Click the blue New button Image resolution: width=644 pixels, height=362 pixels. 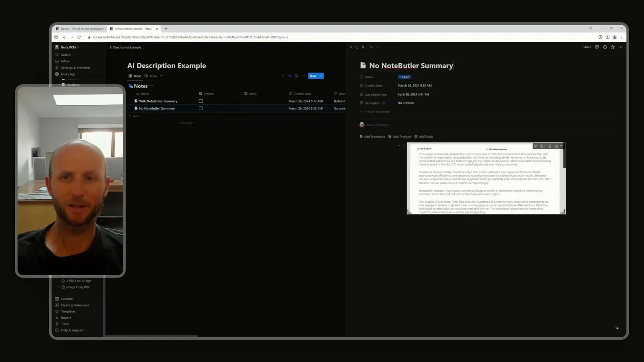[313, 76]
